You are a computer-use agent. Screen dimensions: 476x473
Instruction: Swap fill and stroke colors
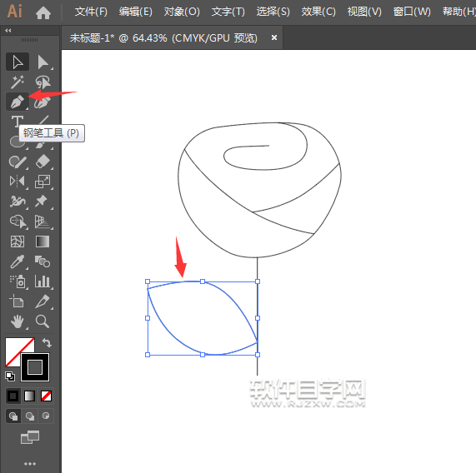point(47,342)
